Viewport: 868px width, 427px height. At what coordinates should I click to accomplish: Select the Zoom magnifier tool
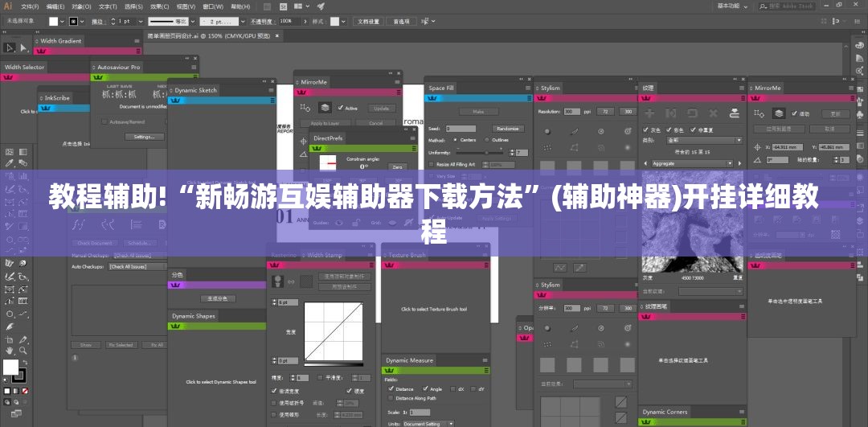(x=23, y=351)
